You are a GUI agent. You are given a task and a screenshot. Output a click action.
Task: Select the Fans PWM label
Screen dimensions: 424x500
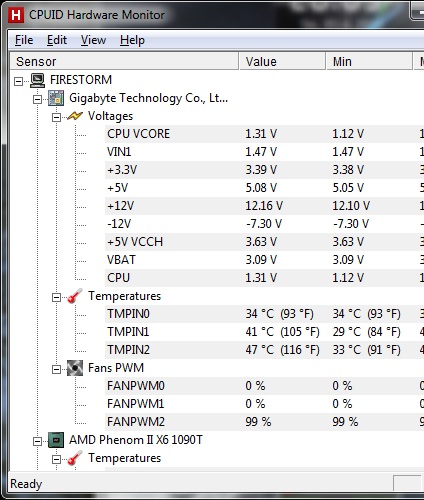click(x=116, y=368)
